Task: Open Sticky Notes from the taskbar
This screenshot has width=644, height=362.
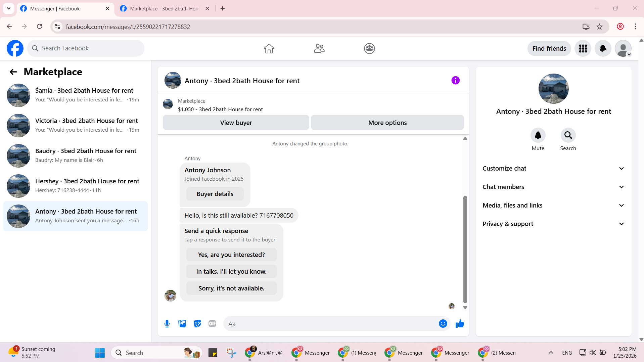Action: tap(213, 353)
